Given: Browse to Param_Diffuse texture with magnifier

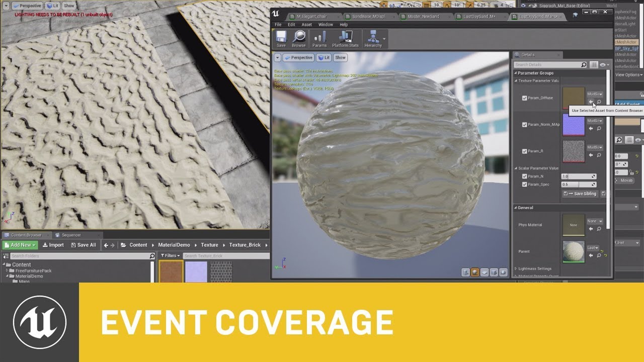Looking at the screenshot, I should (x=599, y=102).
